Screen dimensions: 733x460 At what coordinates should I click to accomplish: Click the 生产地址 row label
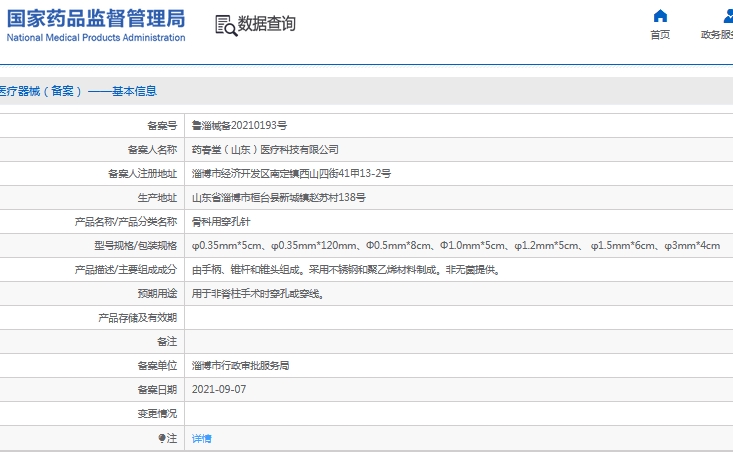pos(157,198)
